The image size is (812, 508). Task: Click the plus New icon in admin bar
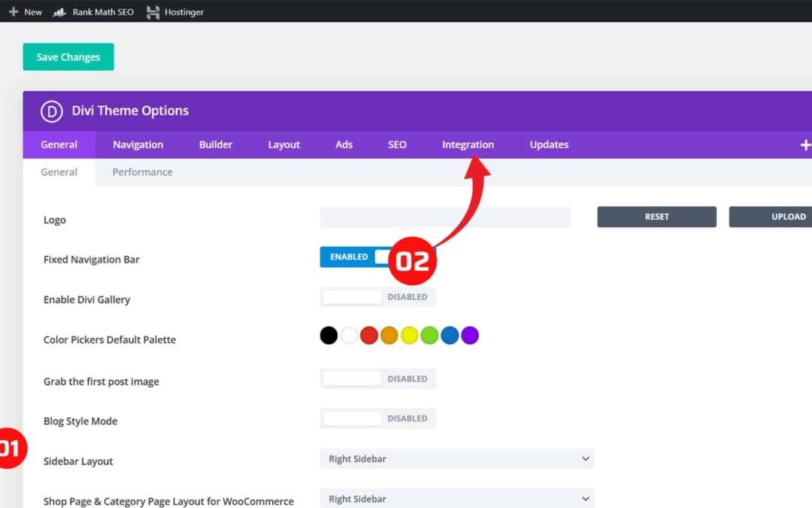point(14,11)
